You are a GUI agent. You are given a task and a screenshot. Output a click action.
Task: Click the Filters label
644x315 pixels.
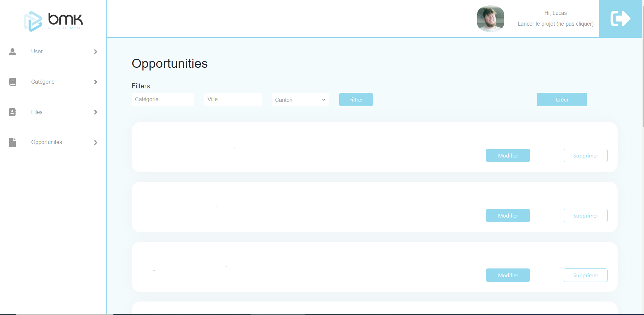[x=141, y=86]
